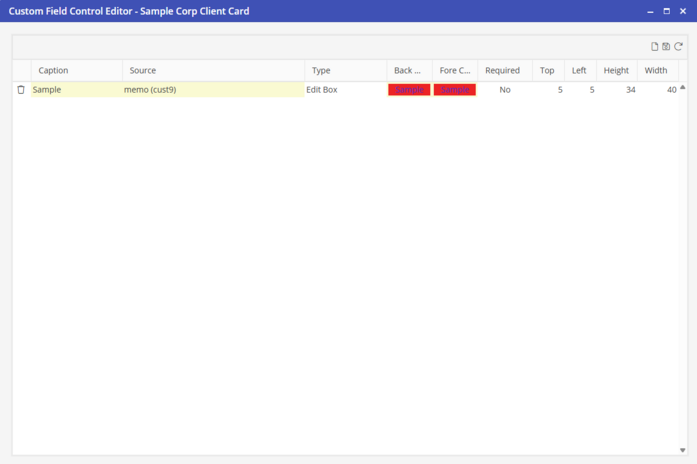Select the Height cell with value 34

point(617,90)
